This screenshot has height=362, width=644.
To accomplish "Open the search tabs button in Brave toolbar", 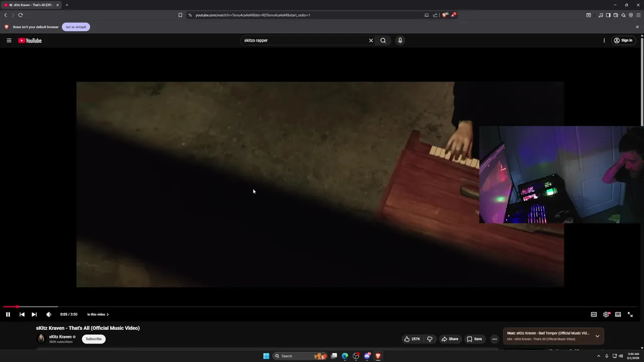I will 589,15.
